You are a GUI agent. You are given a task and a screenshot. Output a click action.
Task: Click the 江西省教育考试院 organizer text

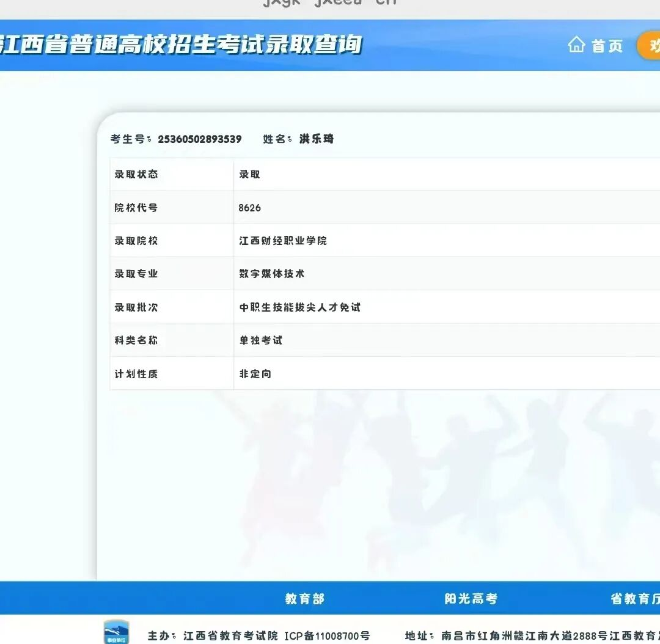[230, 636]
